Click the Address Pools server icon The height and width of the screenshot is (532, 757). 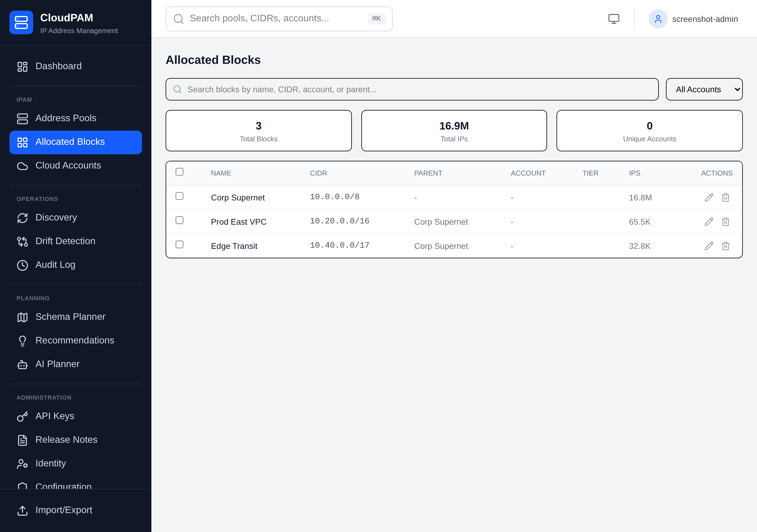[22, 118]
